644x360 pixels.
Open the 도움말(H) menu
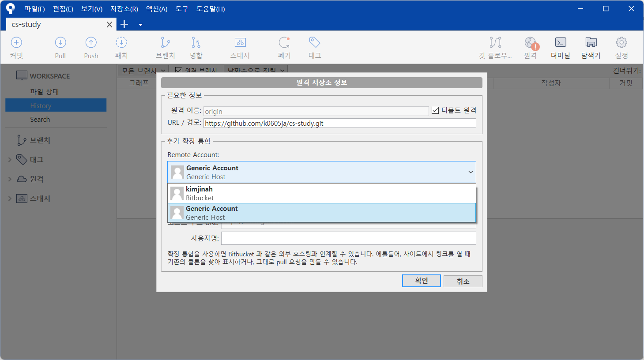(211, 9)
